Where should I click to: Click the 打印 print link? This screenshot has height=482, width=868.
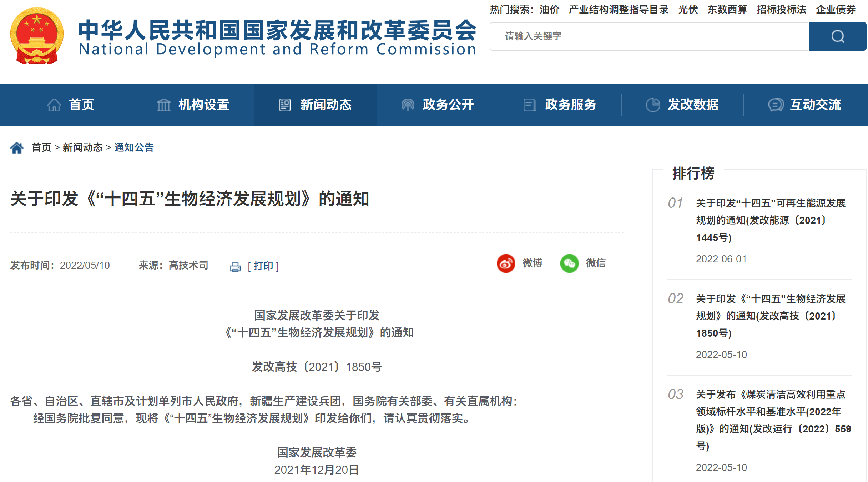point(263,266)
